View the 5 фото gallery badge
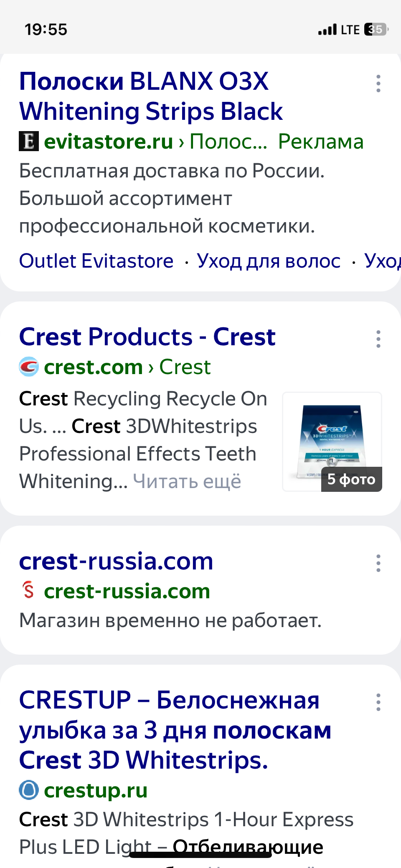This screenshot has height=868, width=401. 351,479
